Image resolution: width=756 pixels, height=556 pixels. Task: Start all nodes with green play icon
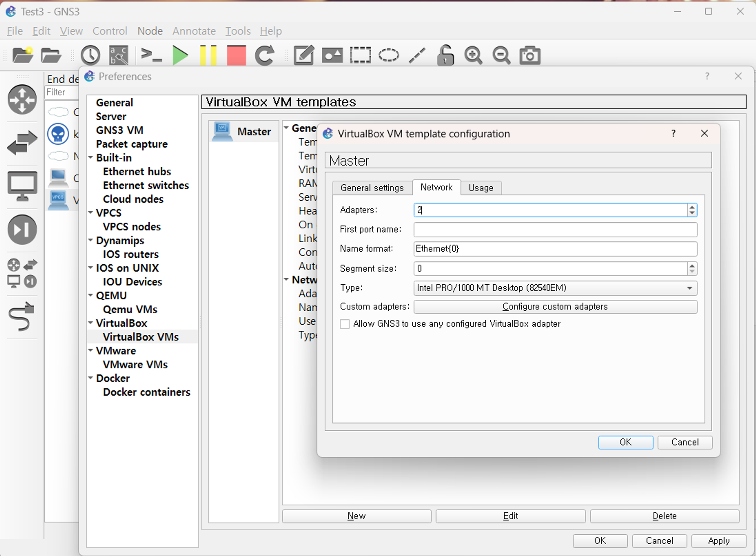click(x=180, y=55)
